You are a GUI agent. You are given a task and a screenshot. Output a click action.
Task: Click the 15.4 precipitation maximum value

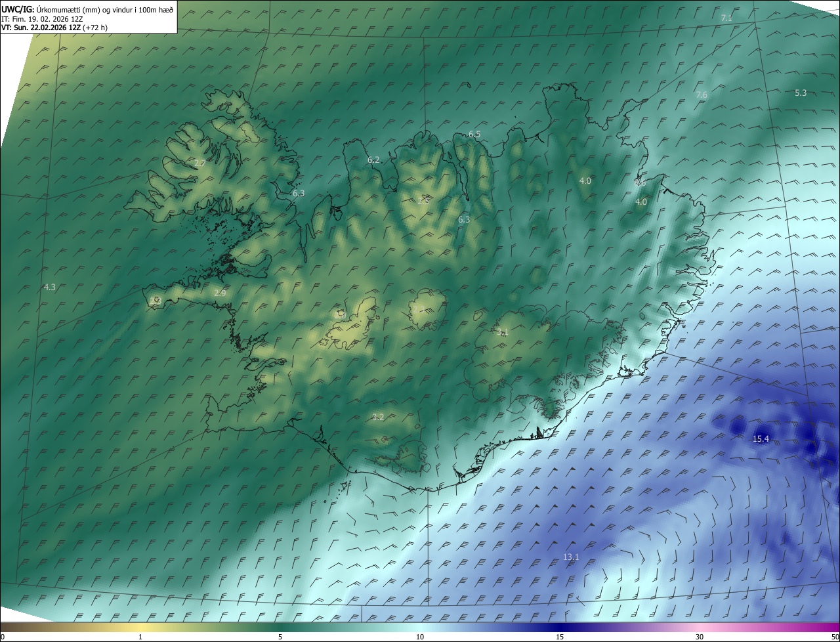point(761,439)
